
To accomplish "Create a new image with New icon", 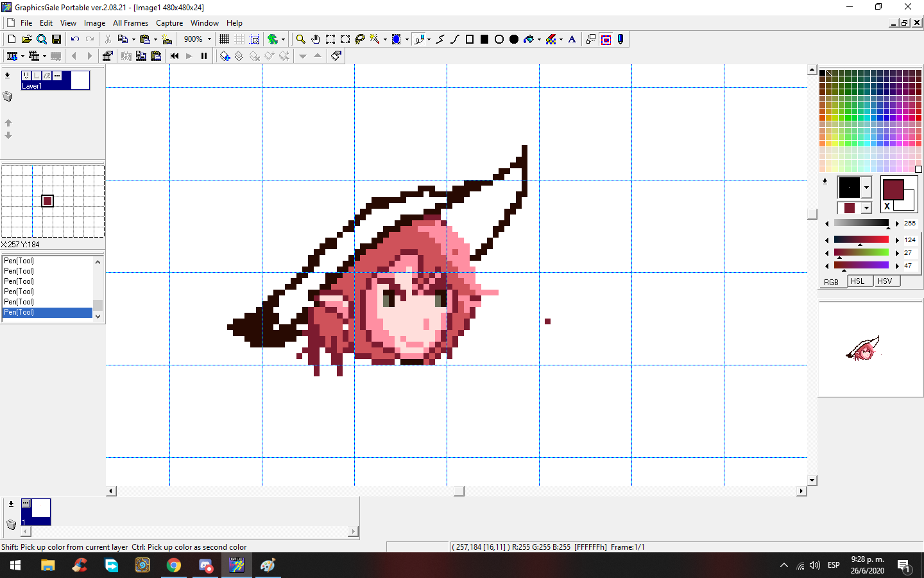I will [12, 39].
